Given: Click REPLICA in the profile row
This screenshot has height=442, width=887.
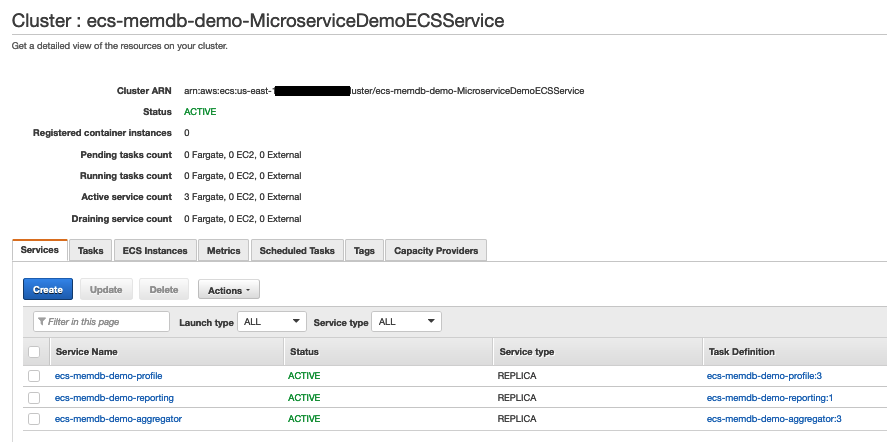Looking at the screenshot, I should [517, 376].
